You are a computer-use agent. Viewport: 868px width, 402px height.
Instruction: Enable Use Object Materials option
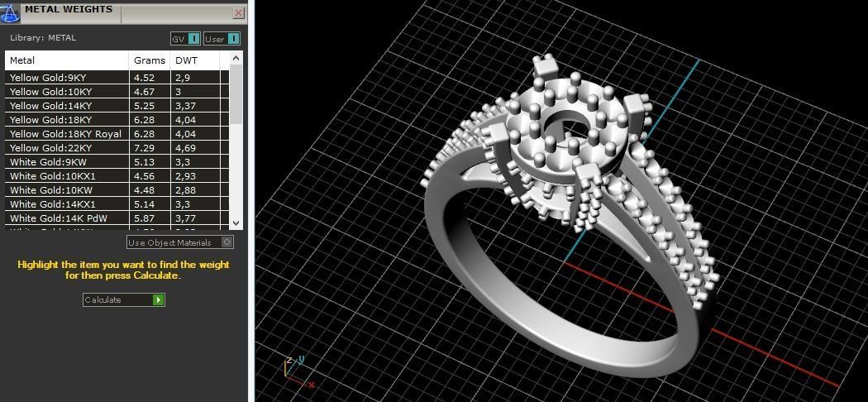click(180, 242)
